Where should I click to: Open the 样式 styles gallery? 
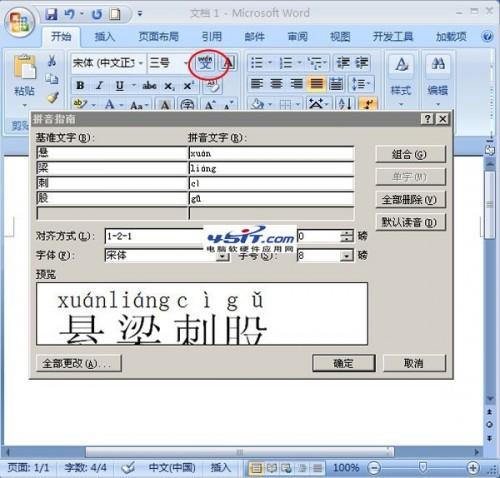tap(401, 80)
